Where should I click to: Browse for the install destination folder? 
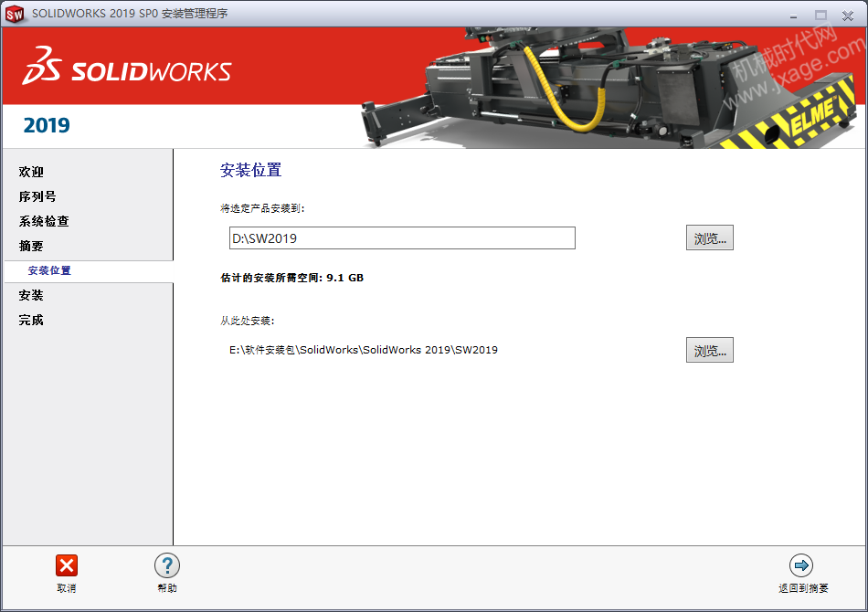[x=710, y=237]
